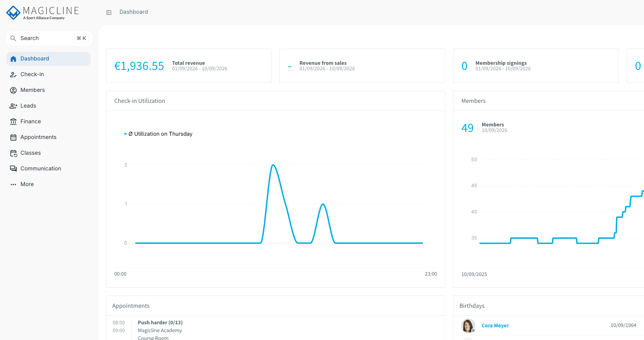
Task: Click the Utilization on Thursday legend
Action: click(x=158, y=134)
